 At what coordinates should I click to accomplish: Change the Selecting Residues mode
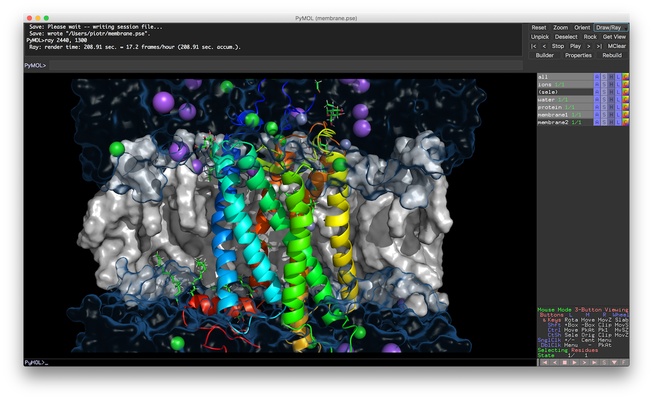pyautogui.click(x=568, y=350)
